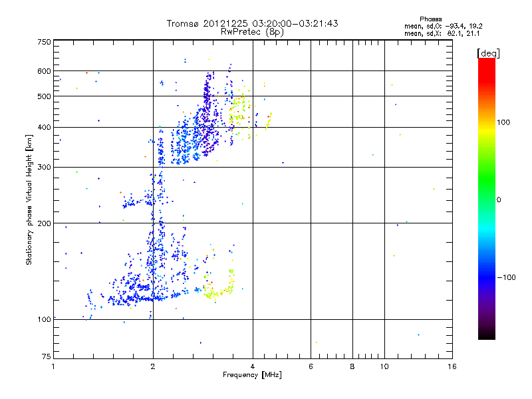Click y-axis tick label '600'

(44, 71)
